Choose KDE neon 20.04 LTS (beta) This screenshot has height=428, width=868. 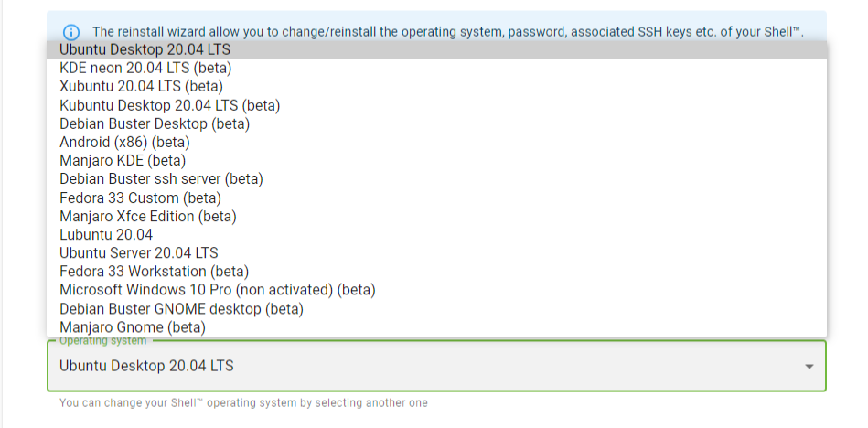[x=145, y=68]
